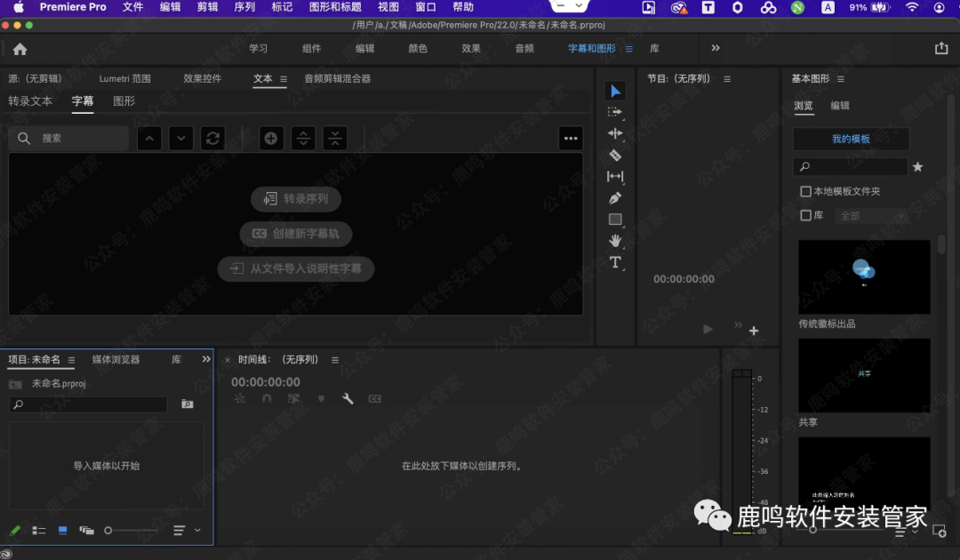Viewport: 960px width, 560px height.
Task: Open the captions panel overflow menu
Action: [x=570, y=138]
